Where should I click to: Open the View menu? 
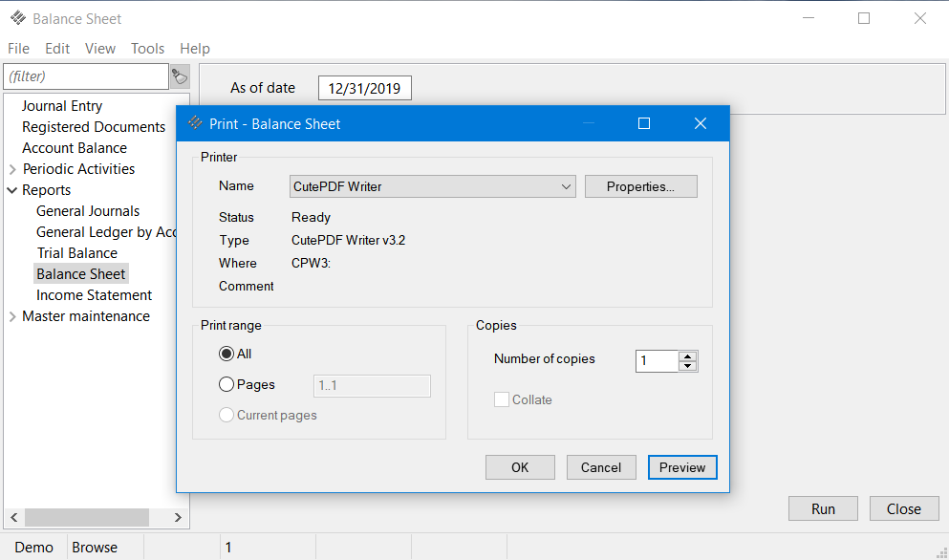(x=100, y=49)
